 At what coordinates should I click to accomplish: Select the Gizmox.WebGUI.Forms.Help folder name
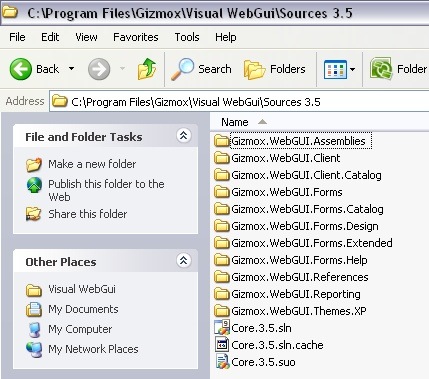coord(299,260)
